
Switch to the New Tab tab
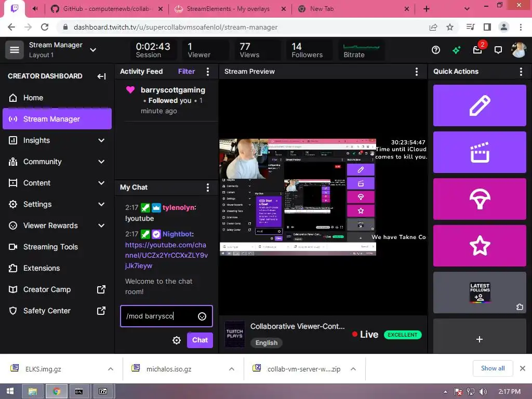(x=353, y=9)
